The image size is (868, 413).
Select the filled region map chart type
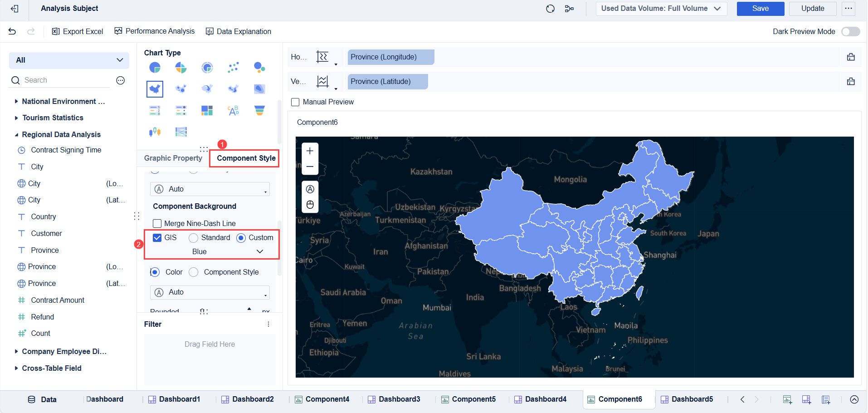pyautogui.click(x=155, y=89)
